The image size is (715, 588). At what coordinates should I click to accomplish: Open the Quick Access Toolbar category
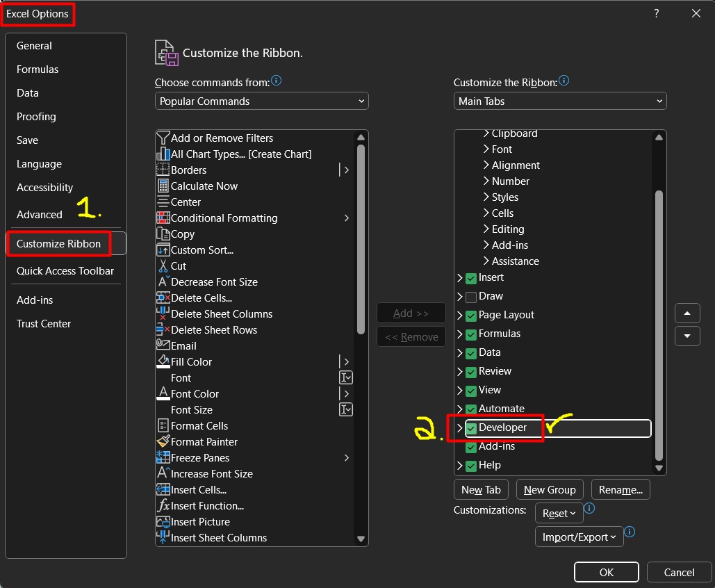65,270
